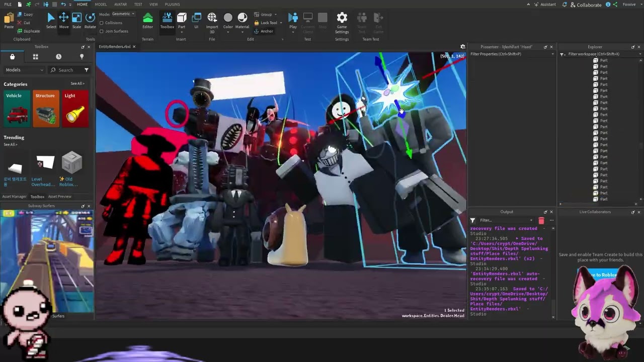
Task: Close the EntityRenders.rbxl tab
Action: 134,47
